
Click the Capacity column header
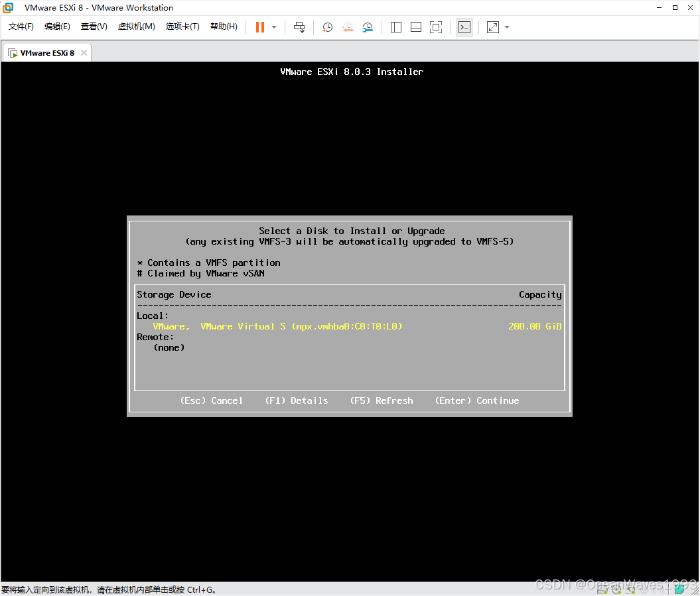pyautogui.click(x=540, y=294)
